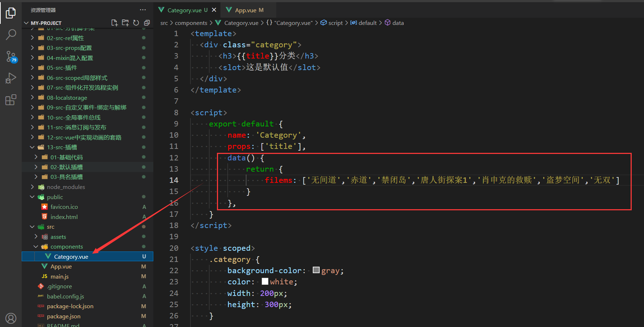Open the Extensions view icon
Image resolution: width=644 pixels, height=327 pixels.
(x=11, y=100)
